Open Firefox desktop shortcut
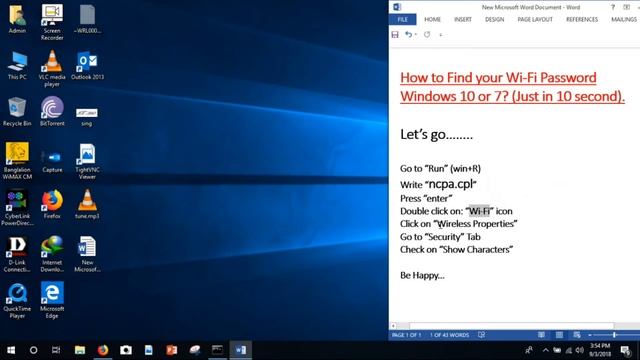The image size is (640, 360). 52,204
